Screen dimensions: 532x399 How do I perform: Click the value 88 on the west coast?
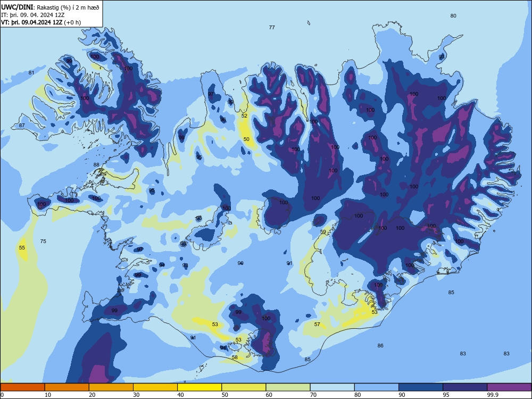pos(96,164)
